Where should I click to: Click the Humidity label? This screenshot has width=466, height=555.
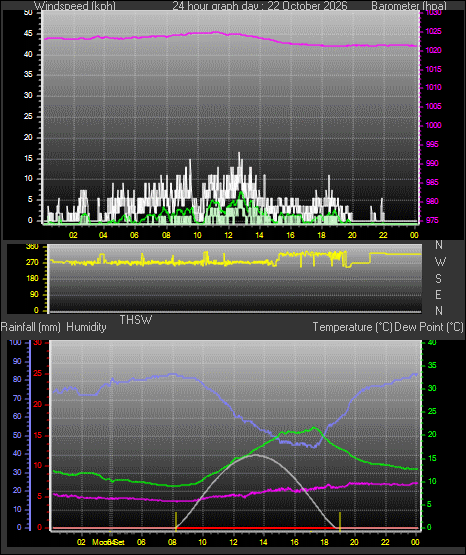pos(86,327)
